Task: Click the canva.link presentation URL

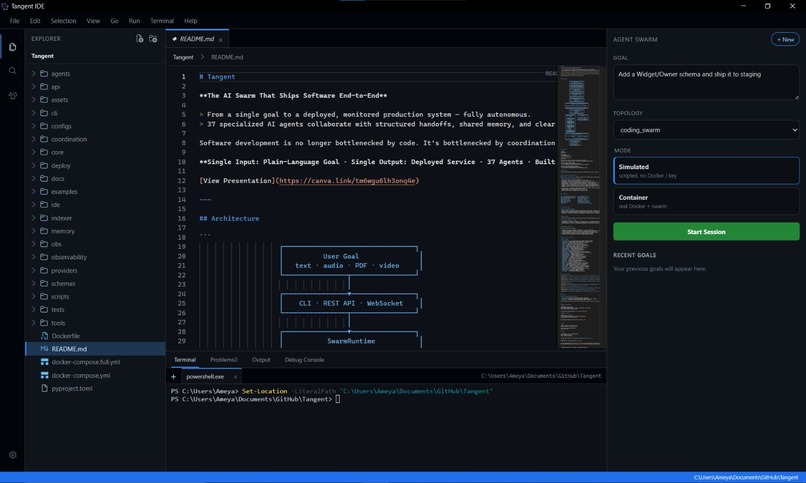Action: [347, 180]
